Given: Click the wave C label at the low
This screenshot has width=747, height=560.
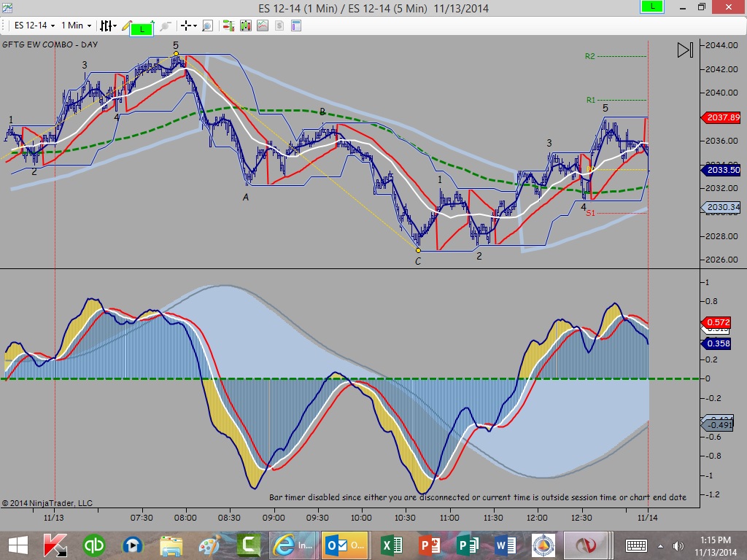Looking at the screenshot, I should pos(418,262).
